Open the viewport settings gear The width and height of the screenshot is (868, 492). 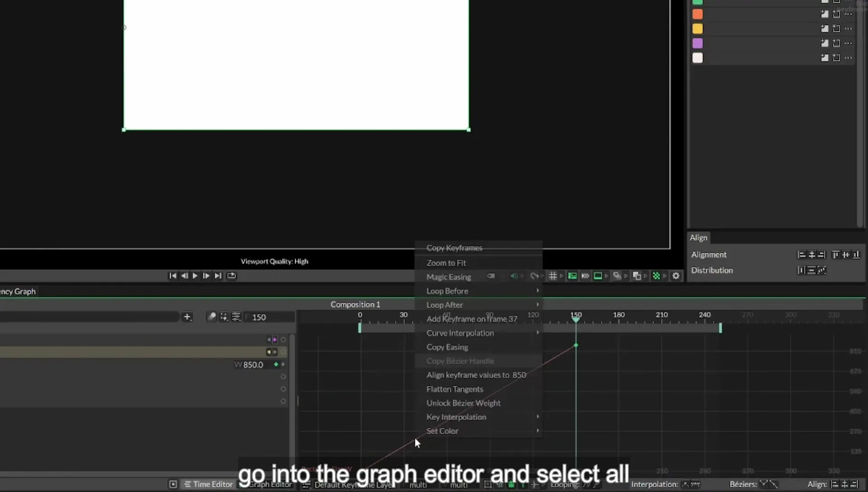coord(676,276)
